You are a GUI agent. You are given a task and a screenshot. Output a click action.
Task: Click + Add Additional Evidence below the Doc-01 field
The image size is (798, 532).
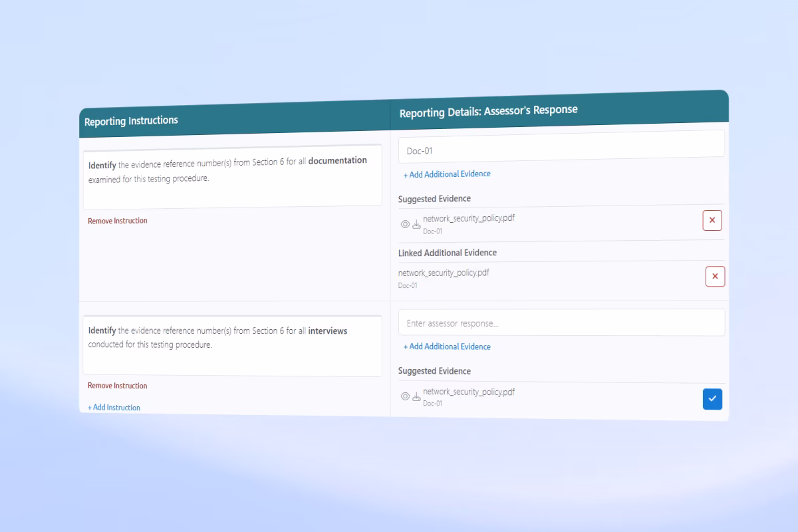(x=447, y=174)
